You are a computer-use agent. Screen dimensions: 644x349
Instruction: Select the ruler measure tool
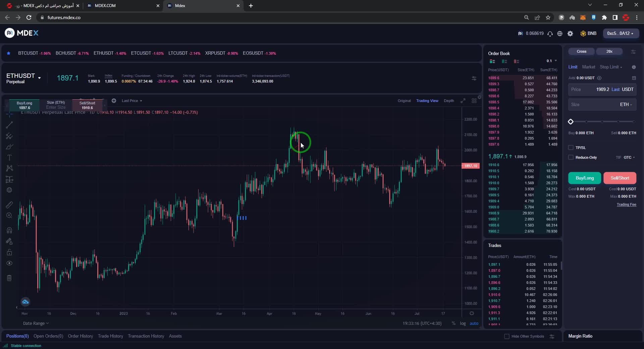pyautogui.click(x=9, y=205)
